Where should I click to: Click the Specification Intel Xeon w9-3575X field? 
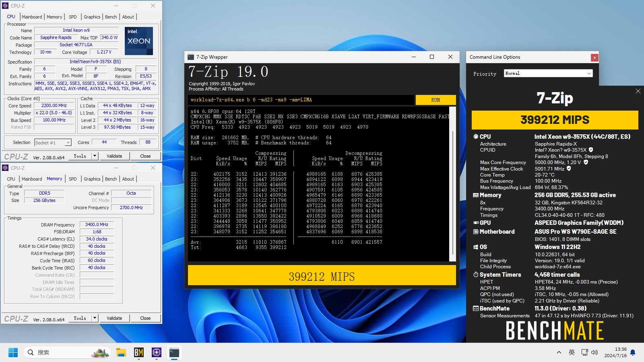coord(95,62)
